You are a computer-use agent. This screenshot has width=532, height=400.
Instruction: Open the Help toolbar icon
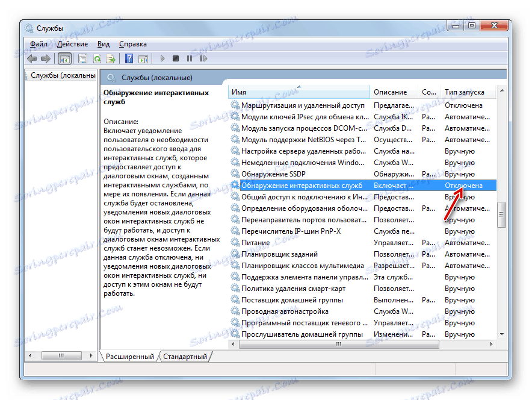click(x=129, y=58)
